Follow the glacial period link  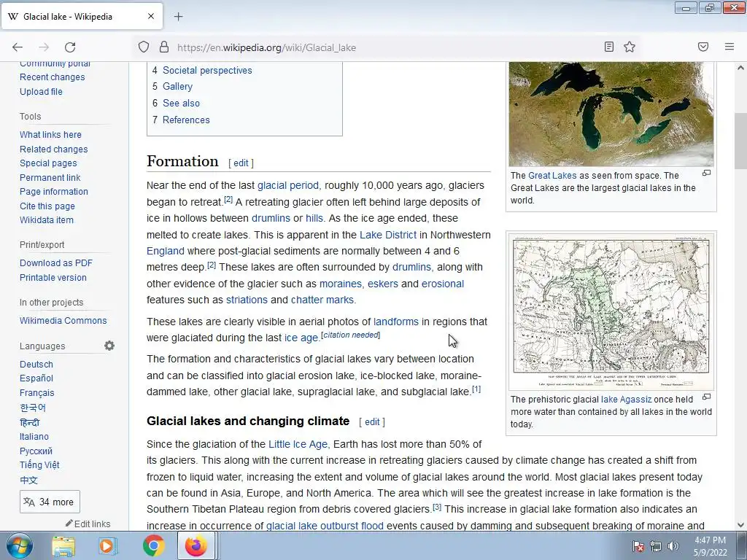click(287, 185)
